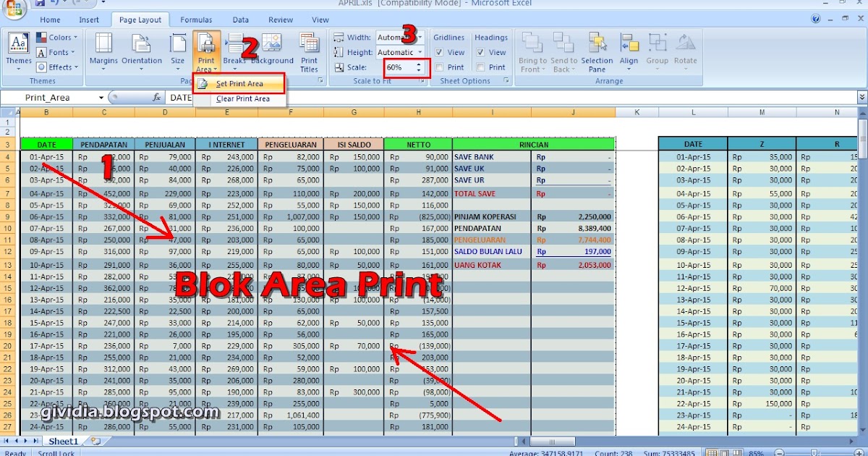Enable Print under Gridlines
Image resolution: width=868 pixels, height=456 pixels.
pos(438,67)
